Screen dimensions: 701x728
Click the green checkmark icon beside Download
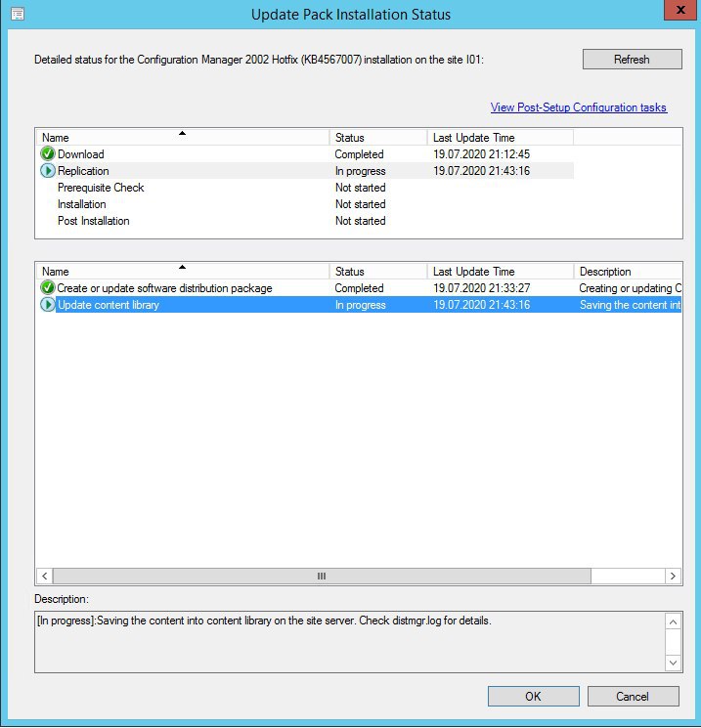pos(47,153)
